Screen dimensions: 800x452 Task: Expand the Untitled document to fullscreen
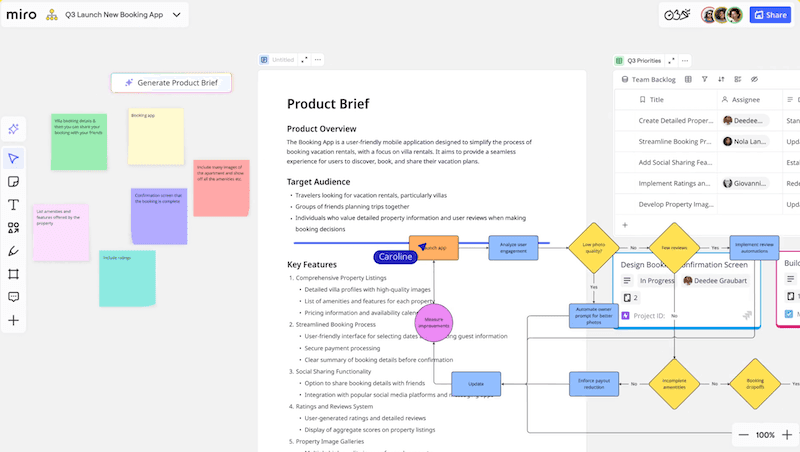[x=305, y=60]
